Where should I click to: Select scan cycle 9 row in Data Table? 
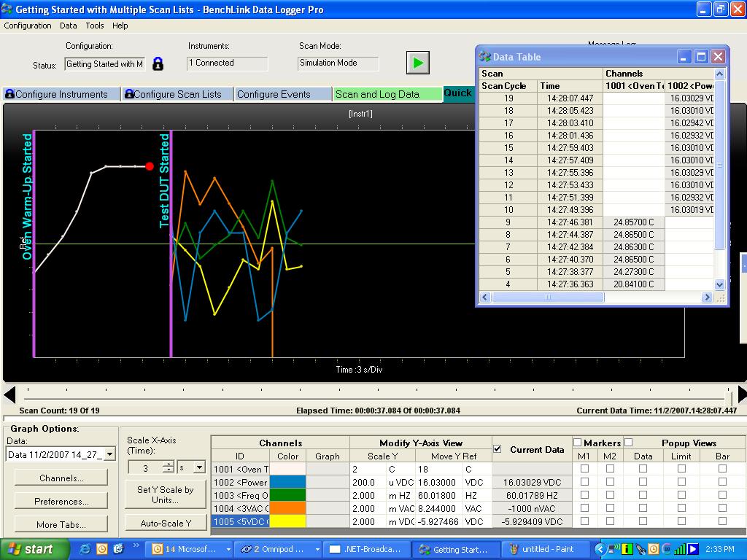[596, 222]
